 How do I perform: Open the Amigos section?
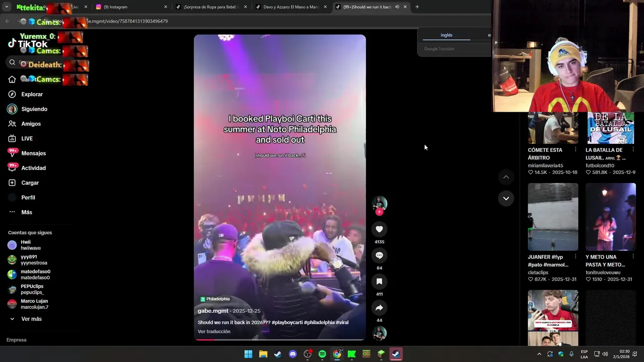pos(31,124)
